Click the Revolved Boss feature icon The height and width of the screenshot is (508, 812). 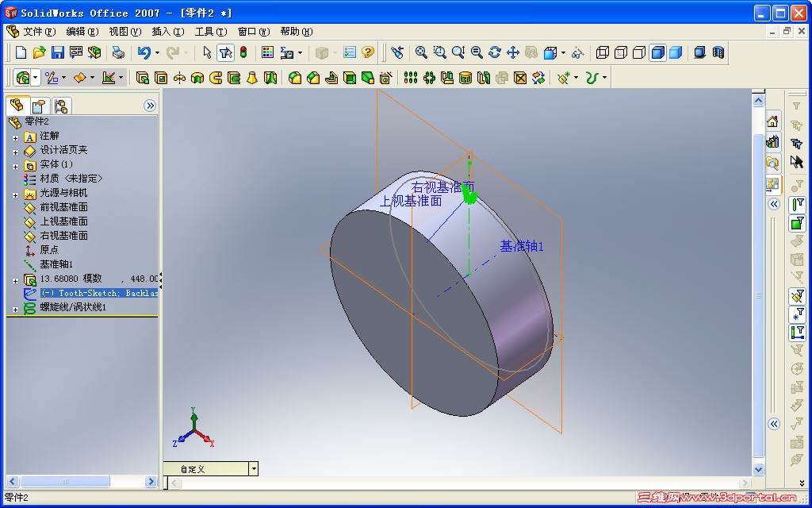coord(179,78)
